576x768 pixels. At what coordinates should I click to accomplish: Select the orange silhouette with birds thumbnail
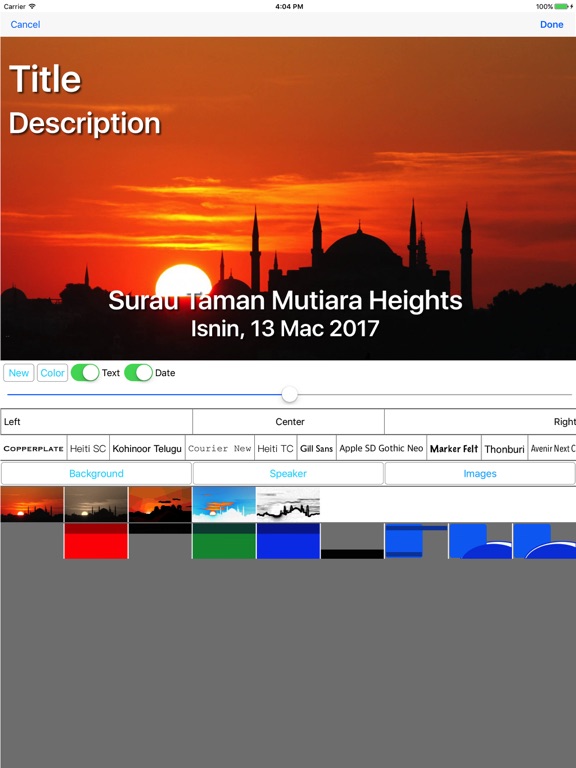coord(160,504)
